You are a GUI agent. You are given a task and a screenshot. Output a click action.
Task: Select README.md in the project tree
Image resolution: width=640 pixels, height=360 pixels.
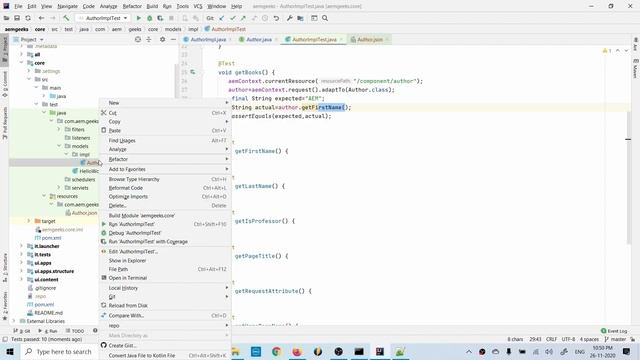[49, 313]
